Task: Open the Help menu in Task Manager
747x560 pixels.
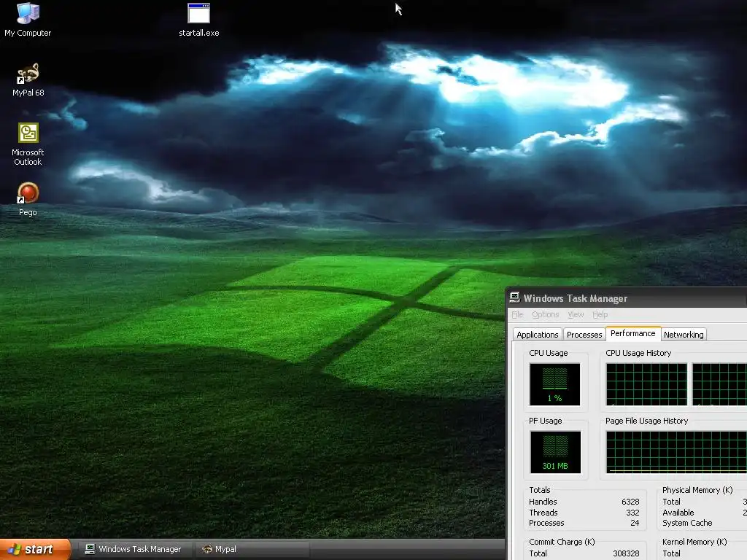Action: click(x=600, y=314)
